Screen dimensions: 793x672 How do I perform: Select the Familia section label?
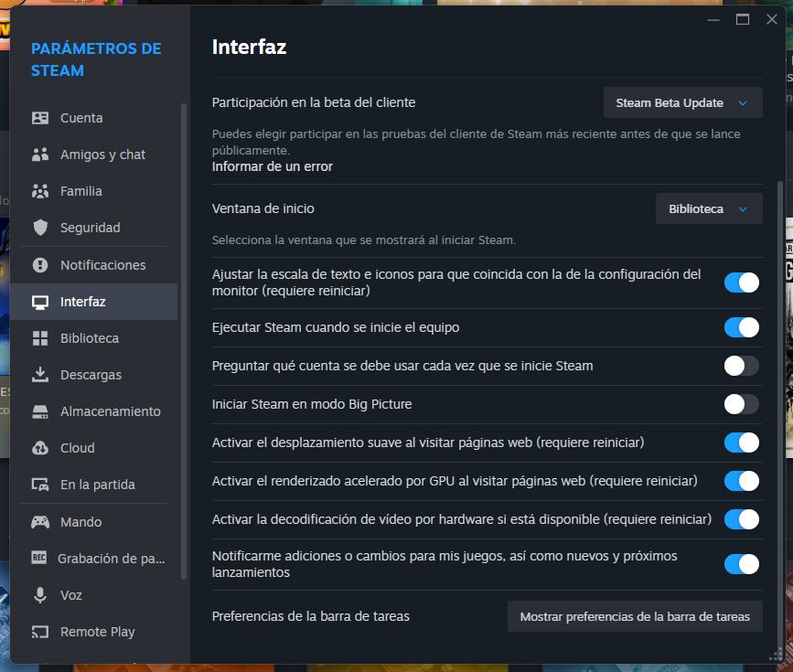pyautogui.click(x=80, y=191)
